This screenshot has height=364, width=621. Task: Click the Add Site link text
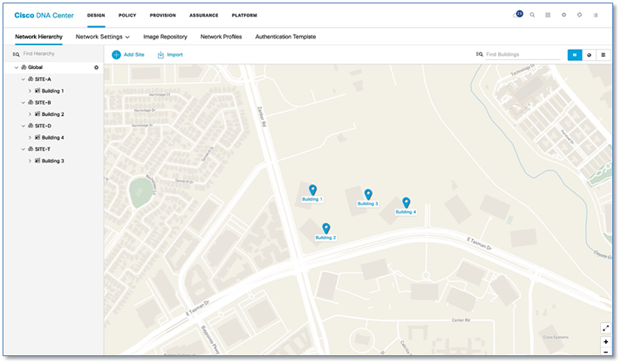[134, 55]
